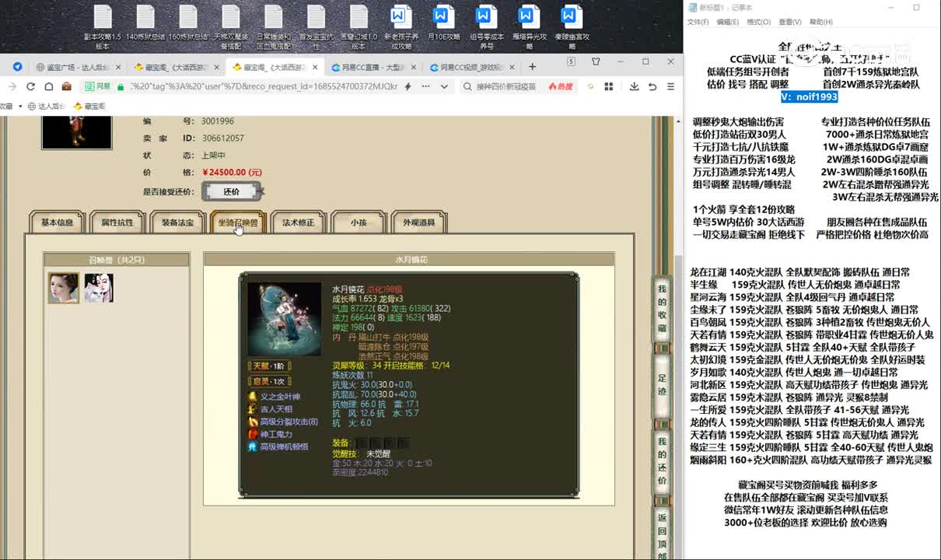Open document 秦陵幽宫攻略 on desktop
Viewport: 941px width, 560px height.
(x=572, y=28)
